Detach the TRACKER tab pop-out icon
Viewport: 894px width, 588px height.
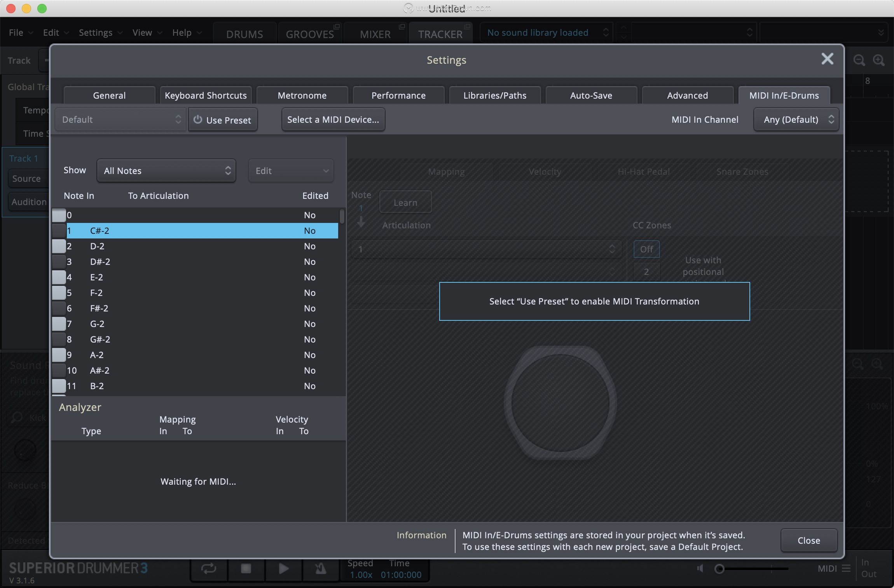[467, 27]
